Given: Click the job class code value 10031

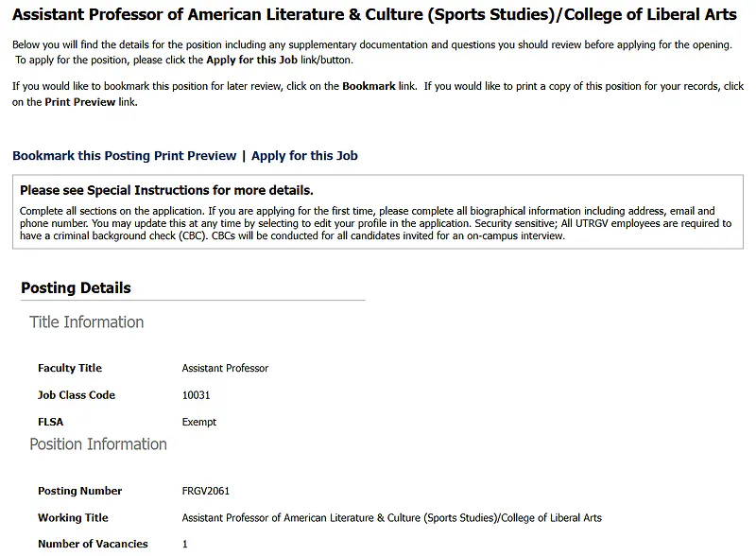Looking at the screenshot, I should pos(196,395).
